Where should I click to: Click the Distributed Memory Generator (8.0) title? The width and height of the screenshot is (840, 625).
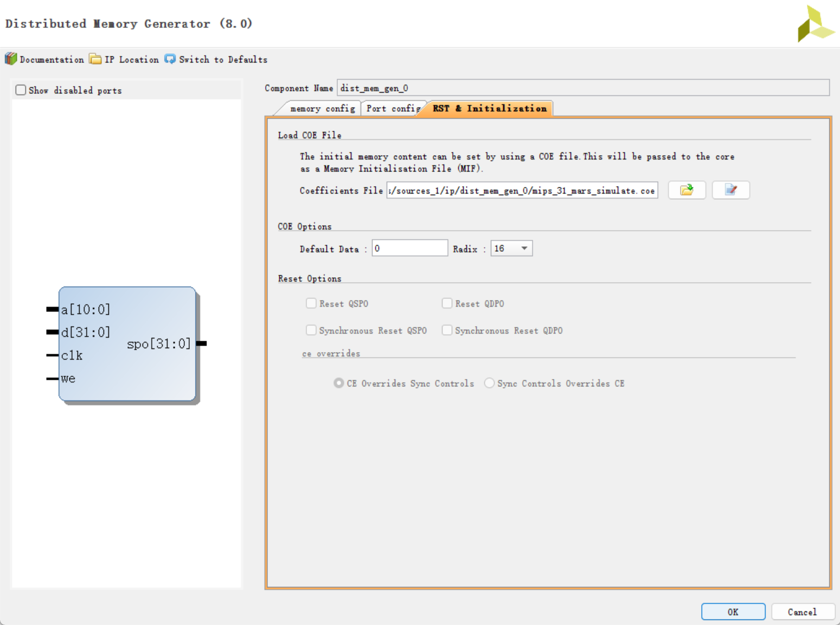click(129, 23)
